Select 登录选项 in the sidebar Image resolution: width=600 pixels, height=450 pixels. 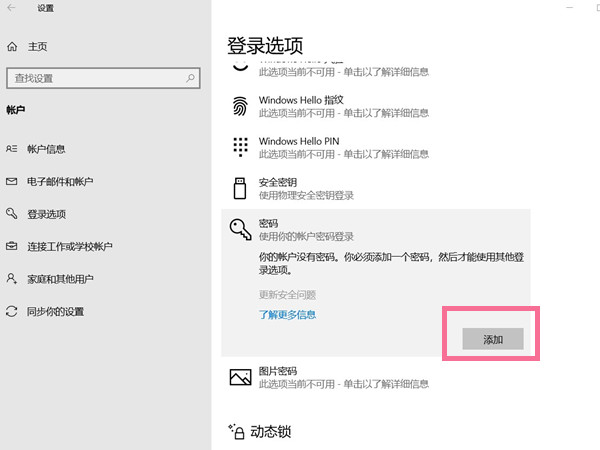pos(46,214)
